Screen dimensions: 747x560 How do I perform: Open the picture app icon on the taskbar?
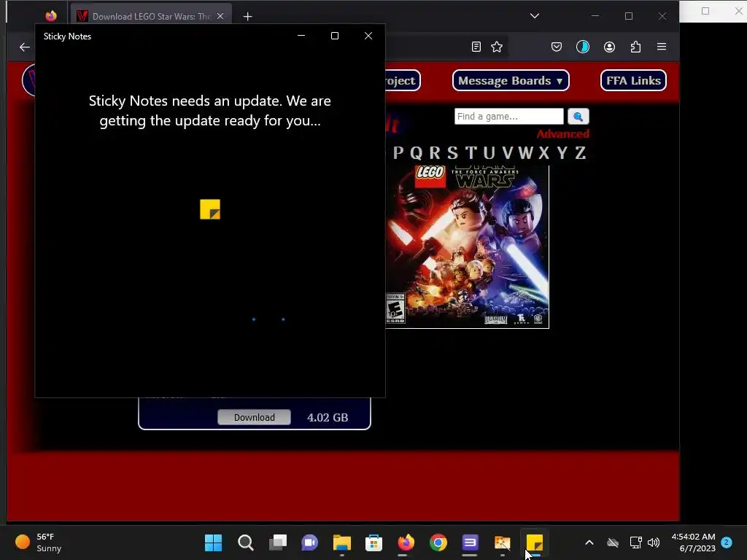point(502,542)
